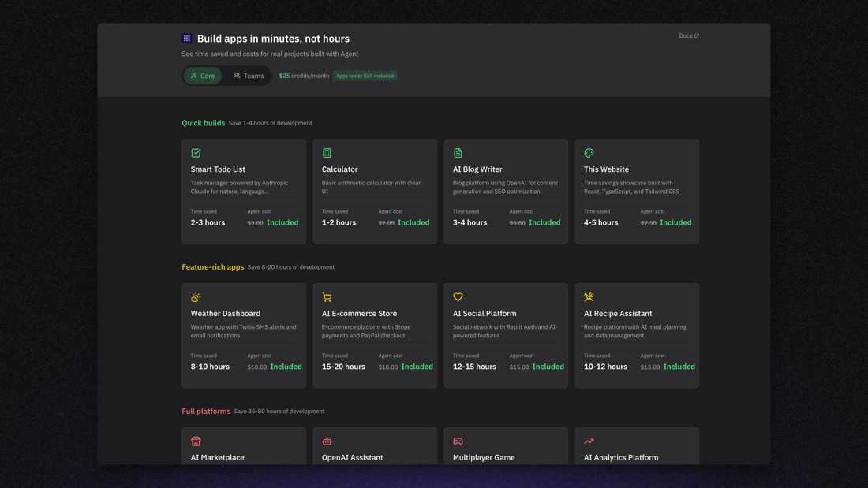Click the 10-12 hours time saved value
Screen dimensions: 868x488
[605, 367]
